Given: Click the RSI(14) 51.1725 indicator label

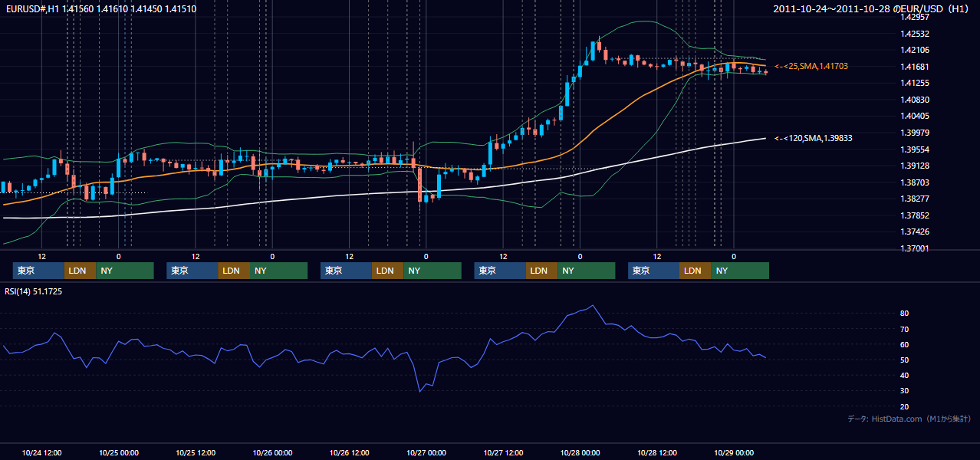Looking at the screenshot, I should tap(34, 291).
